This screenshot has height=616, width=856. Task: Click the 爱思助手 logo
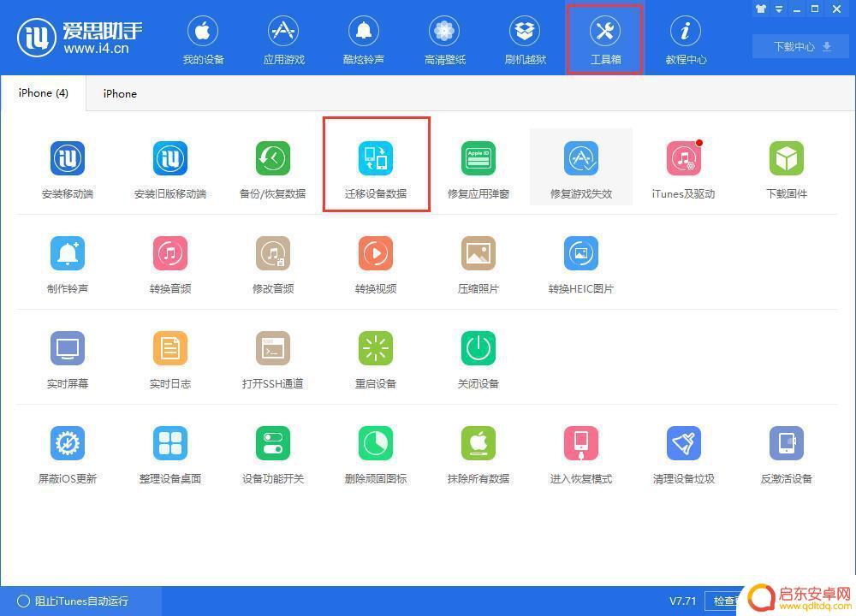(80, 38)
